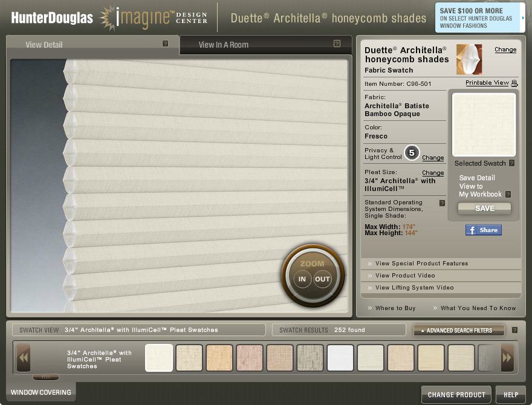Click the Change Product button
This screenshot has width=532, height=405.
tap(456, 395)
